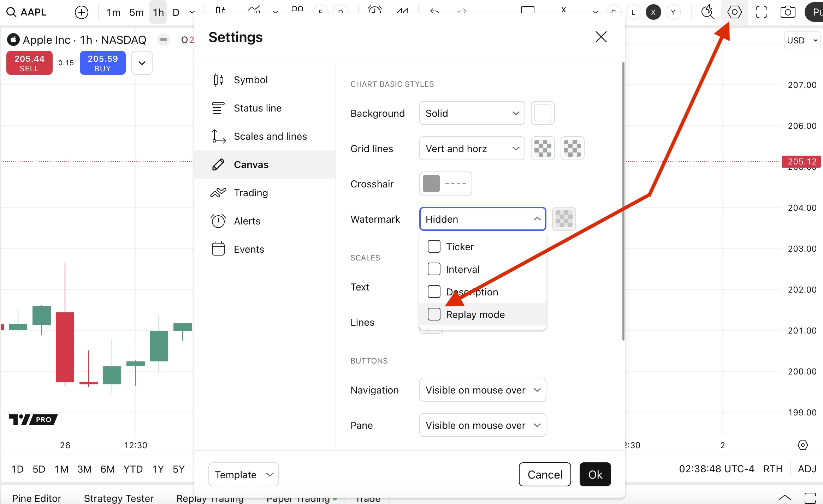Tick the Replay mode checkbox
This screenshot has height=504, width=823.
click(434, 314)
